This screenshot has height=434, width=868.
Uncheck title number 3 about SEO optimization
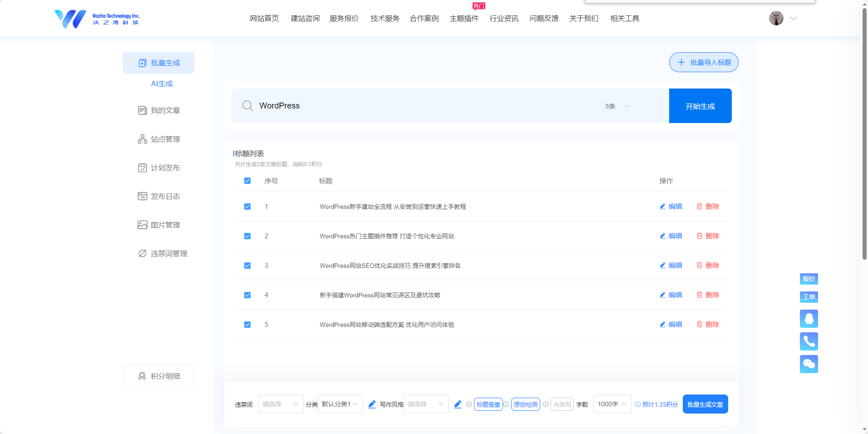[247, 266]
